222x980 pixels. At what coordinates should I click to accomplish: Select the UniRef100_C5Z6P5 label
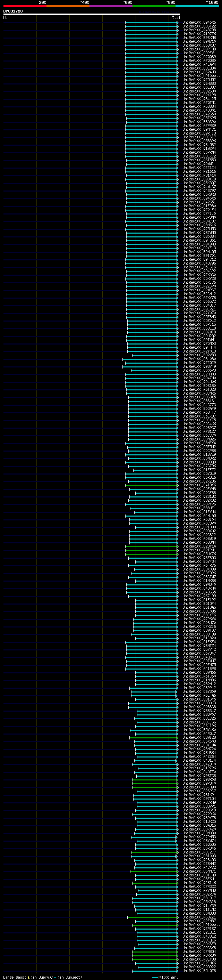pyautogui.click(x=199, y=118)
